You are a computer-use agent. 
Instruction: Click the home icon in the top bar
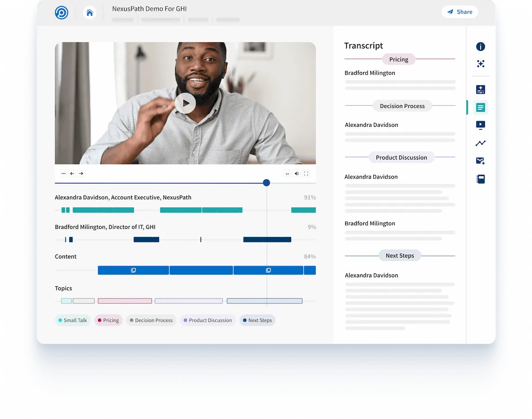coord(89,12)
